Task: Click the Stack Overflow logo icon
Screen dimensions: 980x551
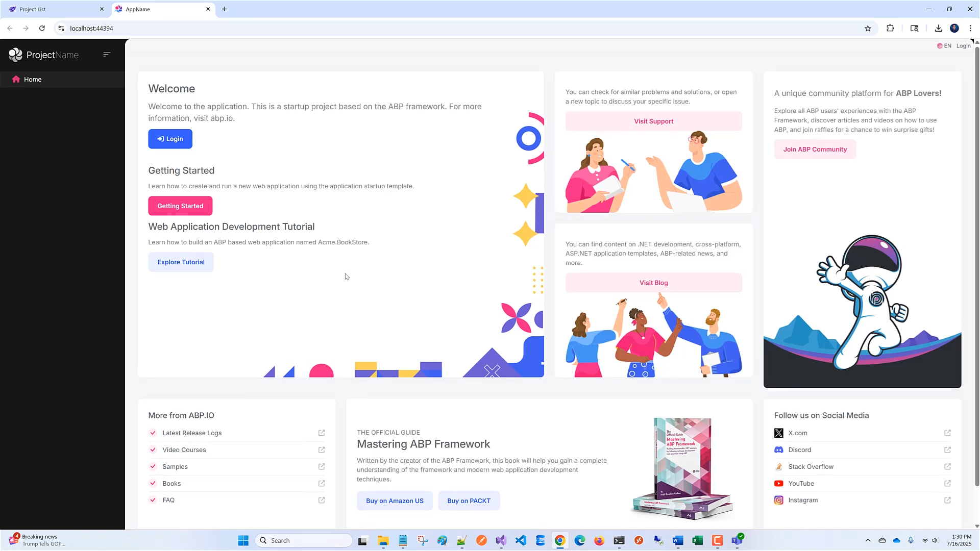Action: (778, 467)
